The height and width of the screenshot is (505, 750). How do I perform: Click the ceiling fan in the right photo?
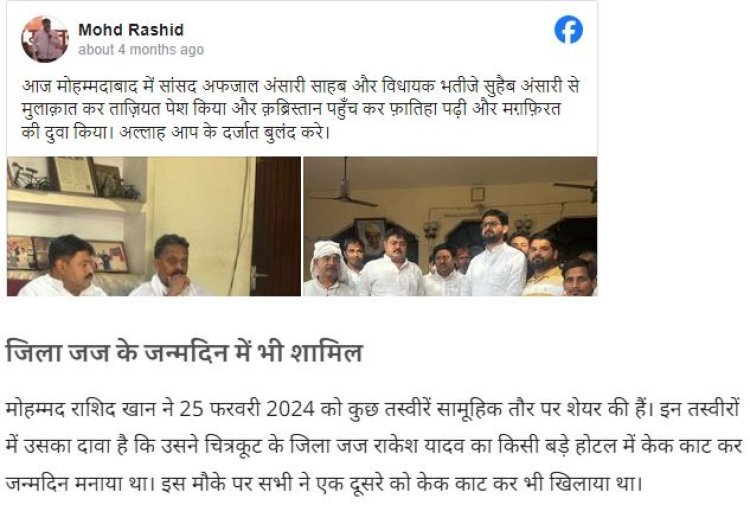click(x=345, y=187)
